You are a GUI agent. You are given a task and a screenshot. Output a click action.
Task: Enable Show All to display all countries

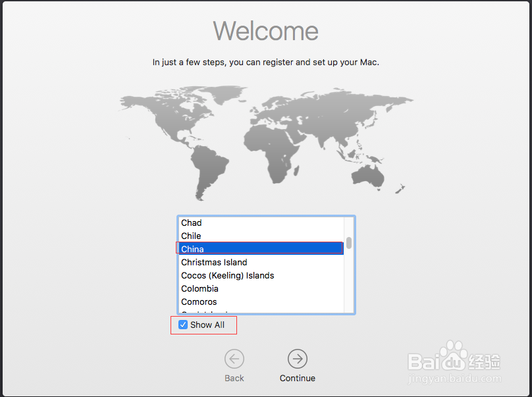pyautogui.click(x=183, y=325)
